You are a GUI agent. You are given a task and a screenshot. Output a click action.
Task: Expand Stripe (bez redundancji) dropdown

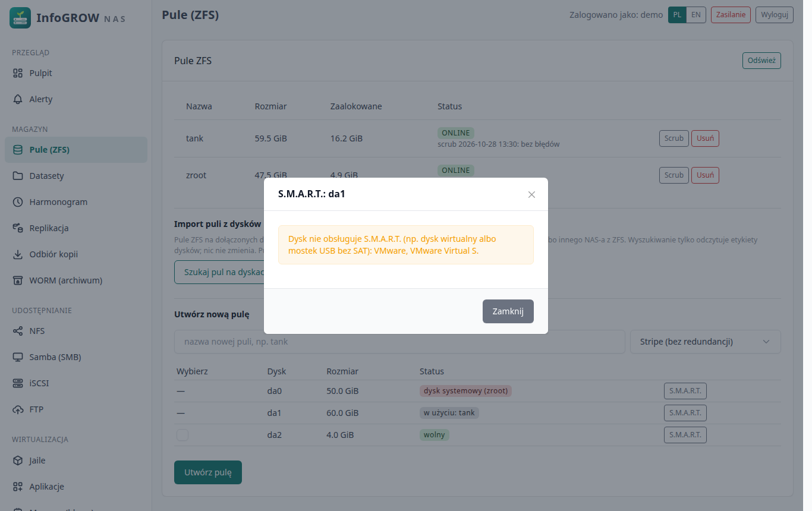pyautogui.click(x=705, y=342)
